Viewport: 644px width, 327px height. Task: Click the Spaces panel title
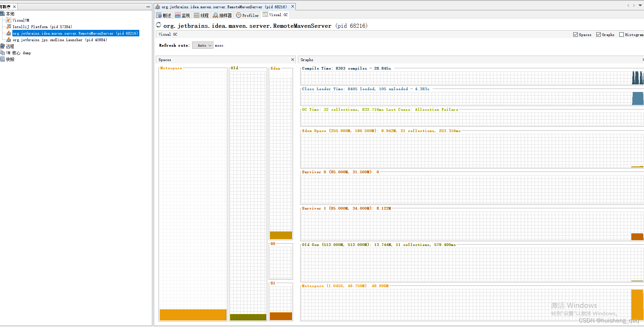[165, 60]
